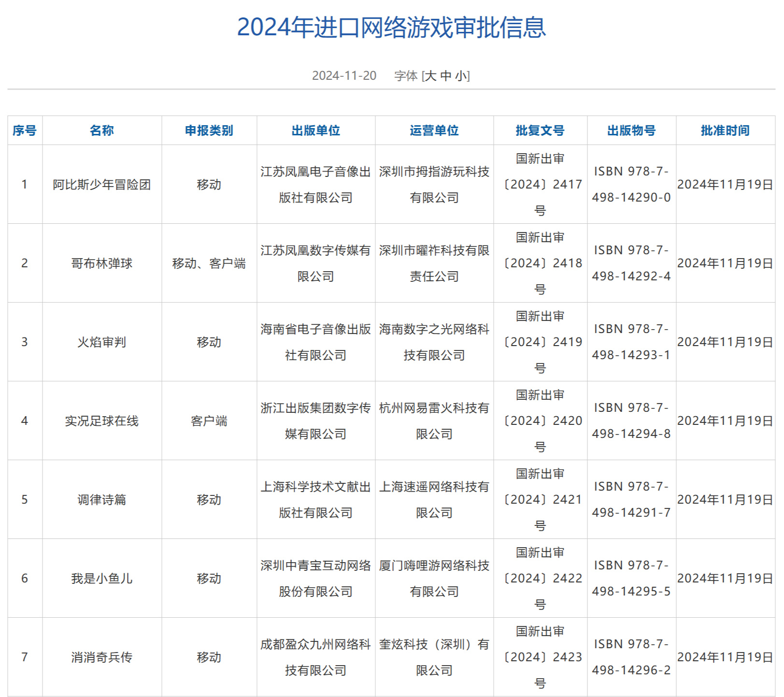Click operator 上海速遥网络科技有限公司
The image size is (784, 697).
point(434,500)
